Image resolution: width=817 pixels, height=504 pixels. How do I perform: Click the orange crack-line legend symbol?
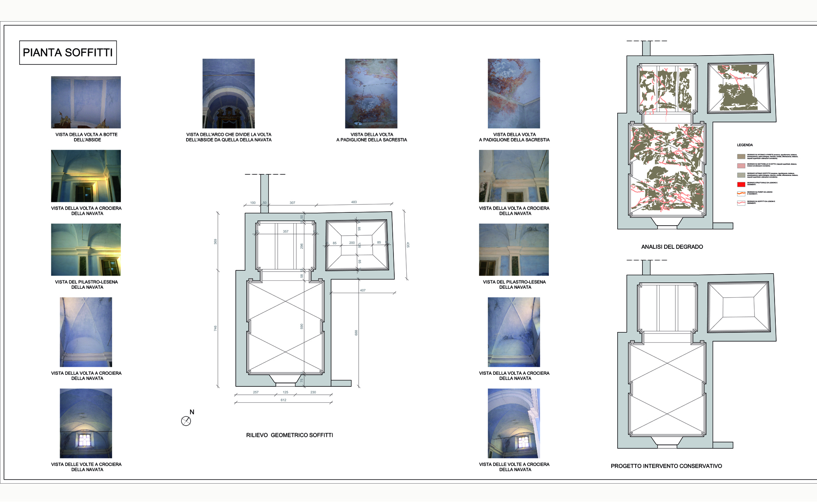click(741, 194)
